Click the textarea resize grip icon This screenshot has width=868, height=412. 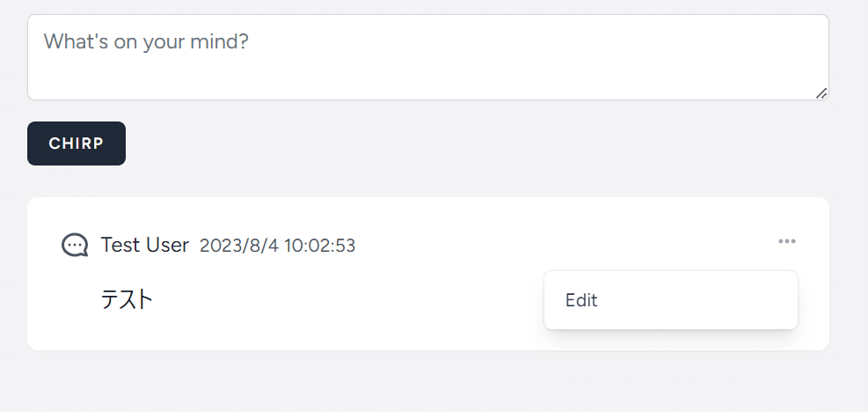click(821, 93)
